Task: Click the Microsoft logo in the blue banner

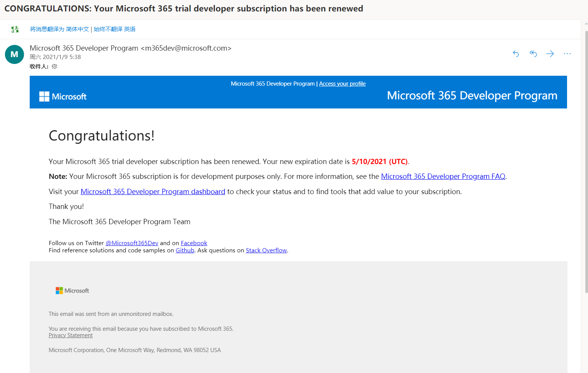Action: (x=63, y=97)
